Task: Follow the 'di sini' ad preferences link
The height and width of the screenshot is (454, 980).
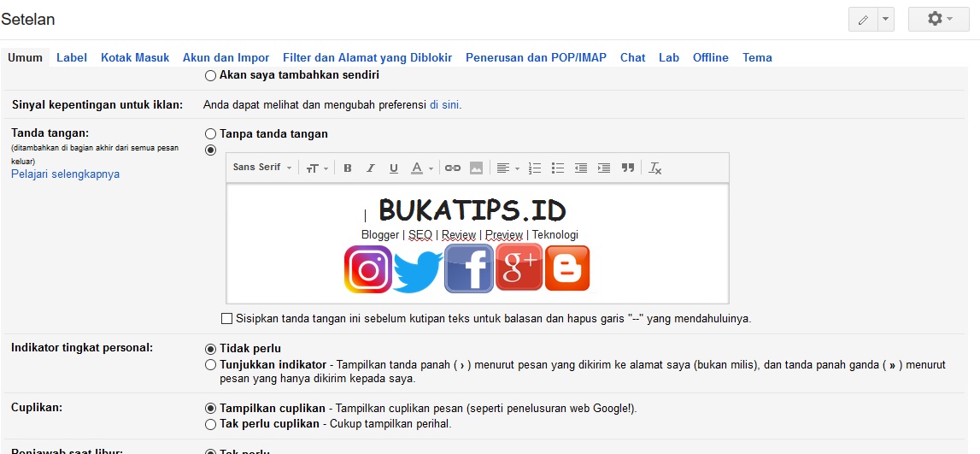Action: pyautogui.click(x=444, y=104)
